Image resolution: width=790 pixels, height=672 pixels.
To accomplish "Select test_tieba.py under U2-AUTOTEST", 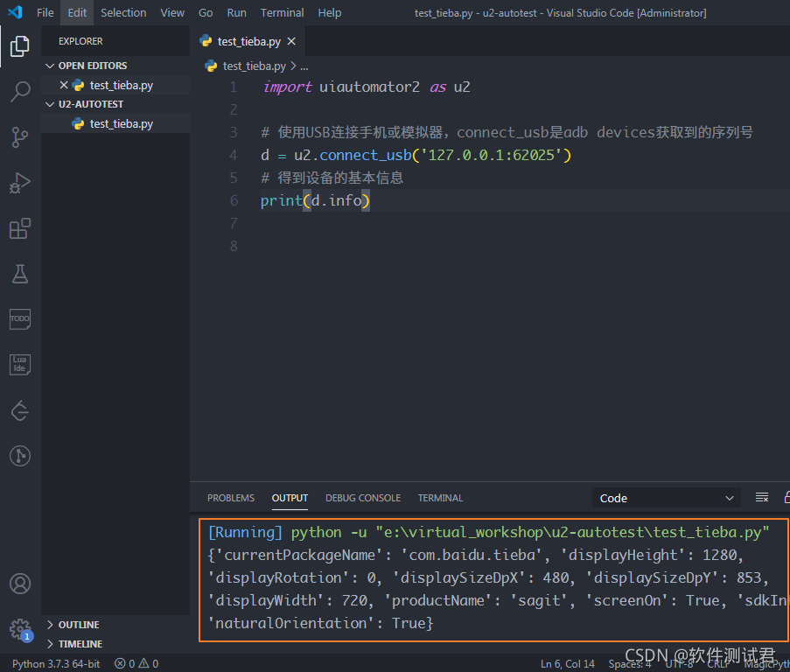I will pos(115,123).
